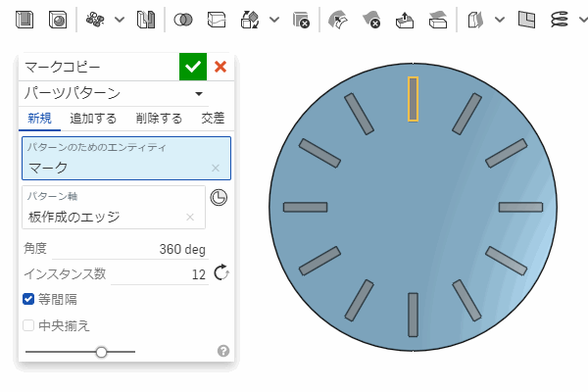Select the Split tool icon

coord(217,19)
